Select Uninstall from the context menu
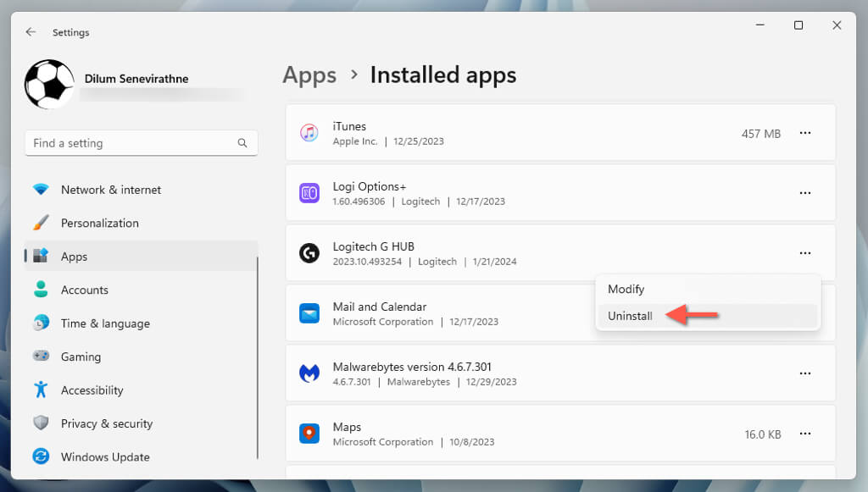 tap(630, 316)
